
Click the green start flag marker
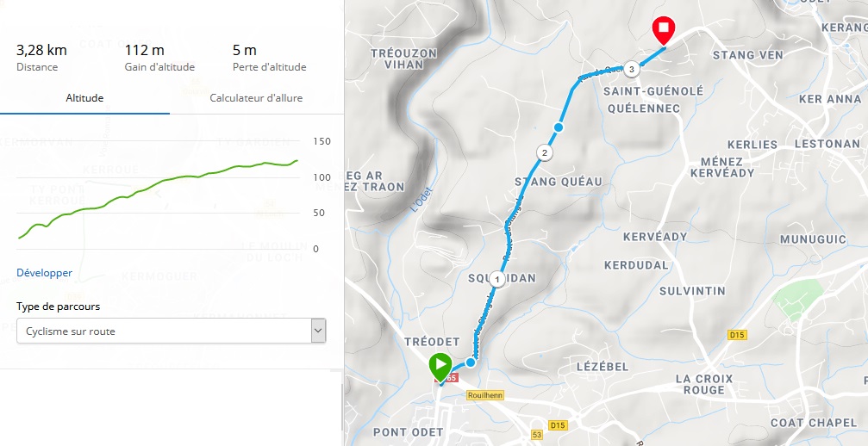pyautogui.click(x=440, y=366)
